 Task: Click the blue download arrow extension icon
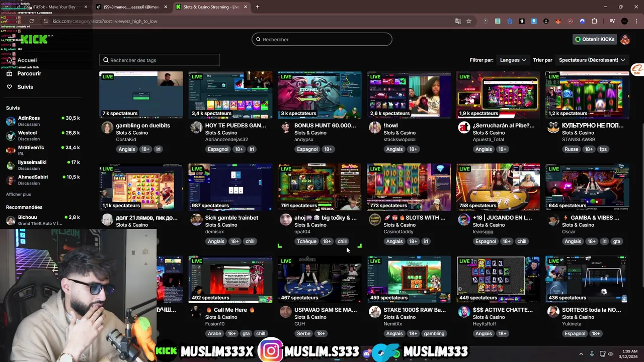click(534, 21)
